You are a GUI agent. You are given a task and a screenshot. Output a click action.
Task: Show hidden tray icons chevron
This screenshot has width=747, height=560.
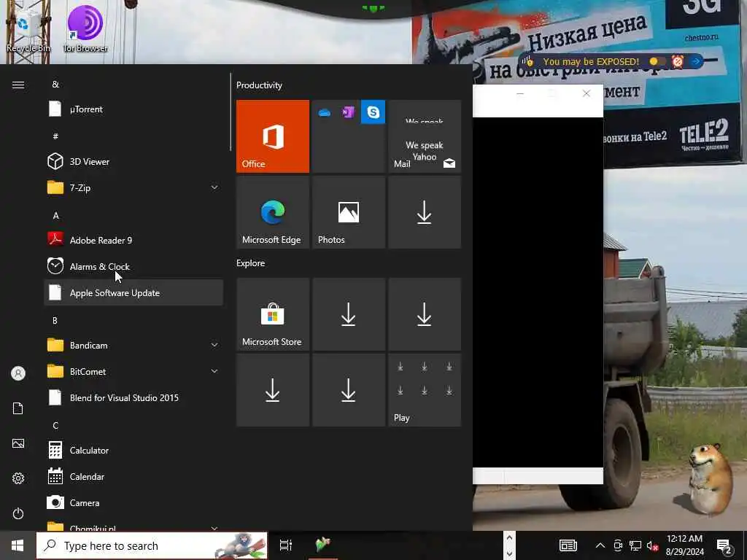point(600,545)
